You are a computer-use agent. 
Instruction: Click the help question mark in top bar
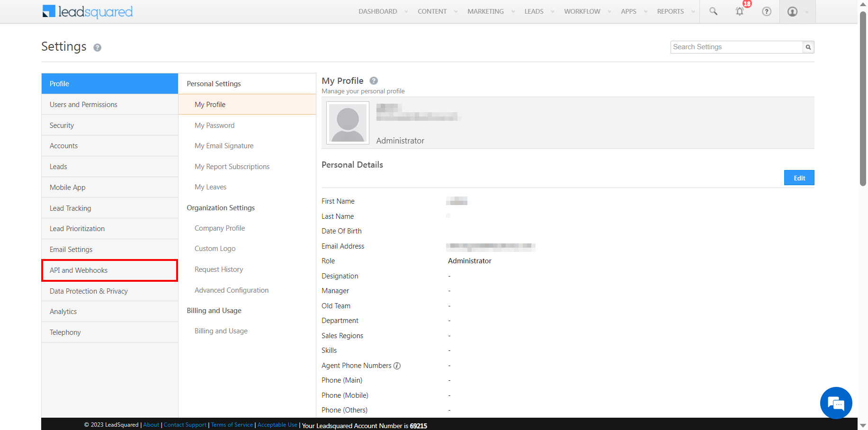(767, 11)
